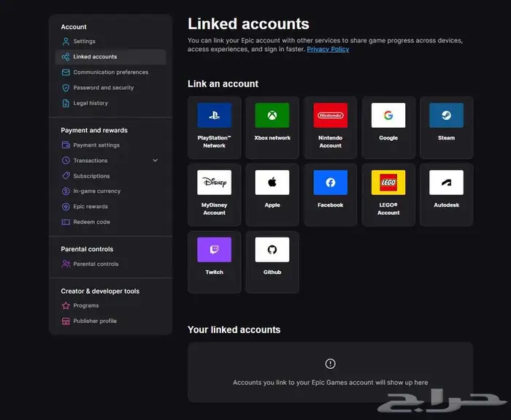Click the Github octocat logo
The width and height of the screenshot is (511, 420).
click(272, 250)
